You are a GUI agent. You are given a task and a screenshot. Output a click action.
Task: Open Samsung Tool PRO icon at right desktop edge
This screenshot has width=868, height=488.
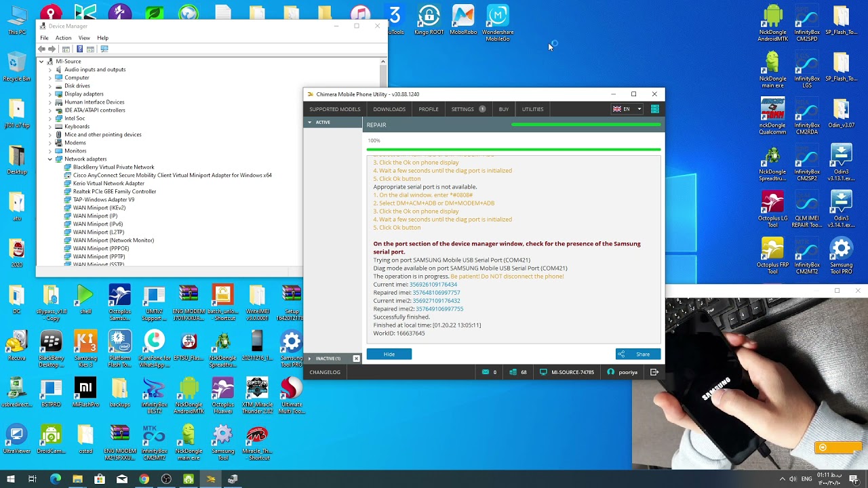tap(841, 256)
